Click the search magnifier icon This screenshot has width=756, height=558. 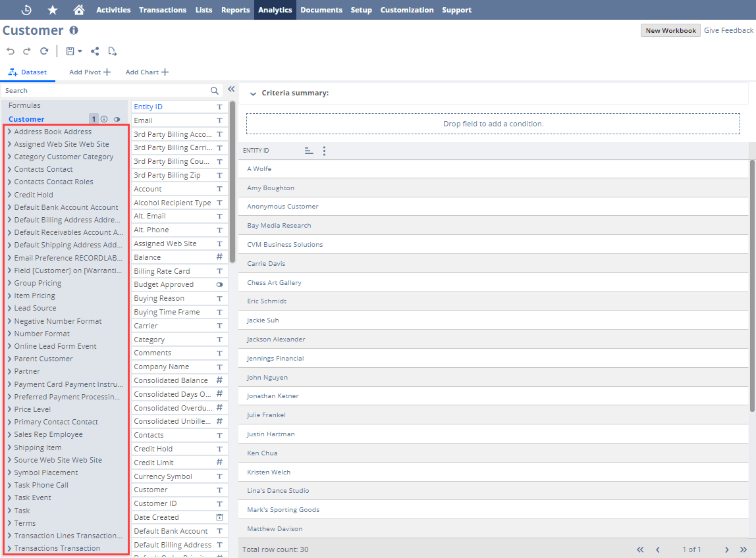point(215,91)
